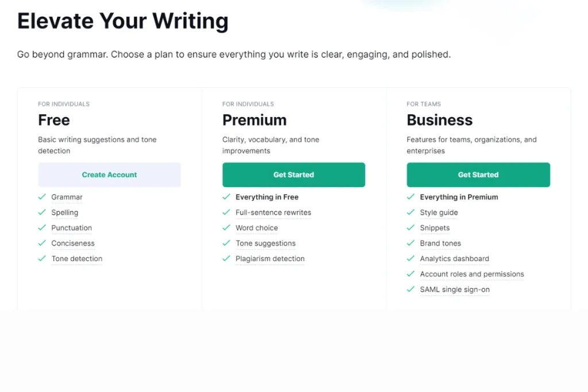Open the Snippets feature link
Screen dimensions: 588x392
(x=435, y=228)
